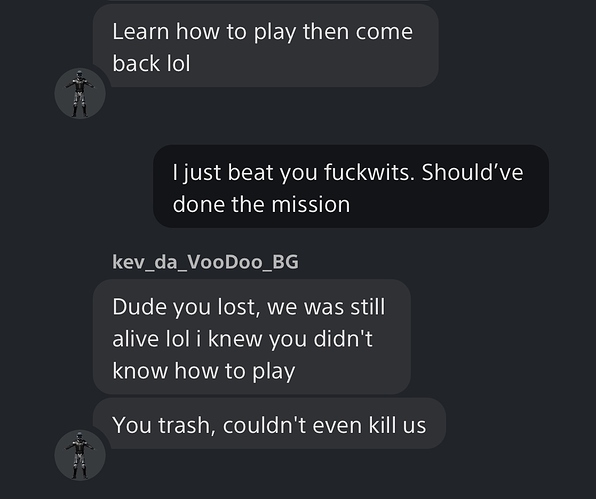Open kev_da_VooDoo_BG's profile from the username

coord(205,262)
